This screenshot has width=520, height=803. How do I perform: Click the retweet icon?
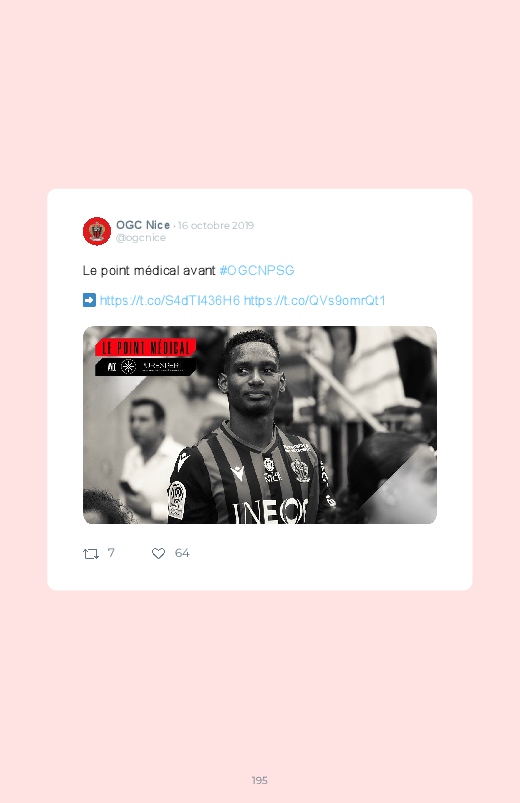click(91, 554)
